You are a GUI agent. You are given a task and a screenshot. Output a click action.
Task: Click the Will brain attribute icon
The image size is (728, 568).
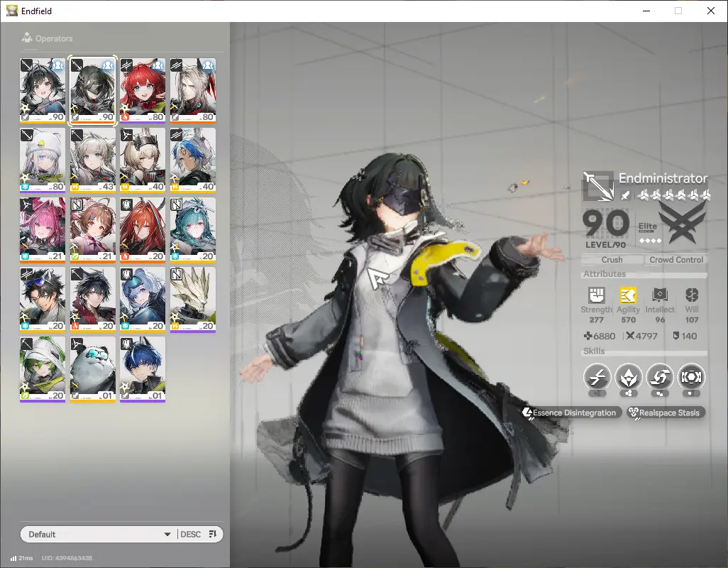point(692,295)
